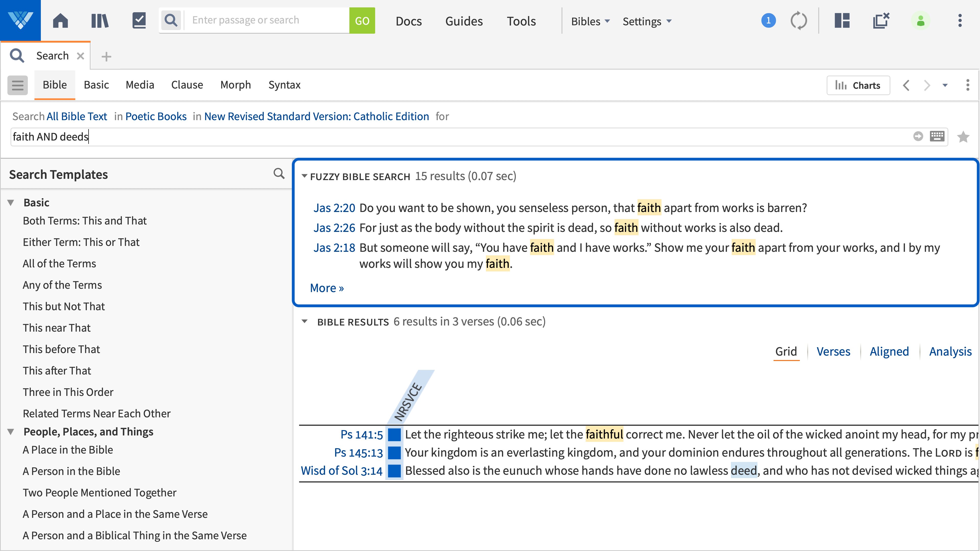Open the notifications badge showing 1
This screenshot has height=551, width=980.
pyautogui.click(x=768, y=20)
